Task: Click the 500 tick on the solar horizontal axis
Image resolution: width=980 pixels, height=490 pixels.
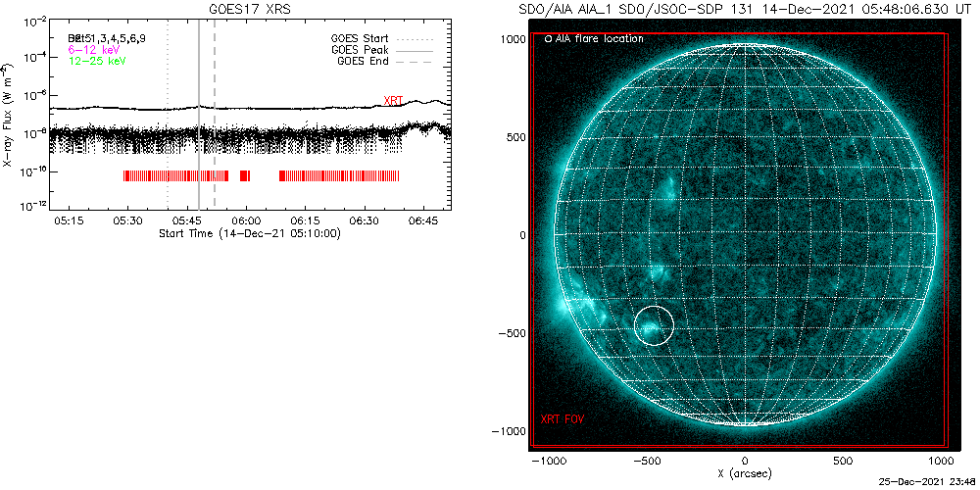Action: pyautogui.click(x=843, y=462)
